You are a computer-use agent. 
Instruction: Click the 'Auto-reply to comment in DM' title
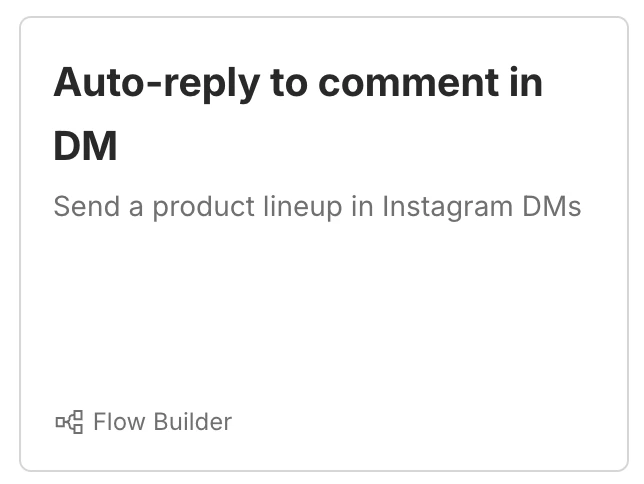tap(298, 114)
